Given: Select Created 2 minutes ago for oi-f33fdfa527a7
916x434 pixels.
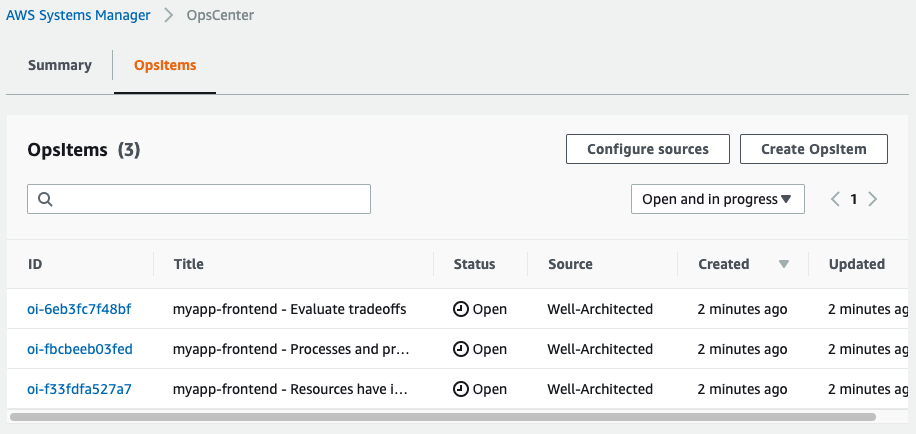Looking at the screenshot, I should [x=742, y=389].
